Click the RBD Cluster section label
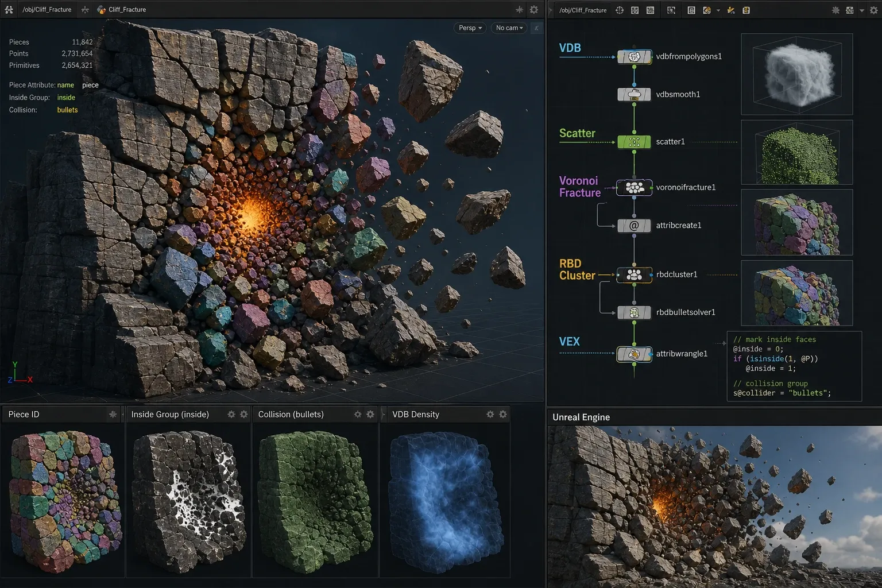Image resolution: width=882 pixels, height=588 pixels. [x=577, y=269]
